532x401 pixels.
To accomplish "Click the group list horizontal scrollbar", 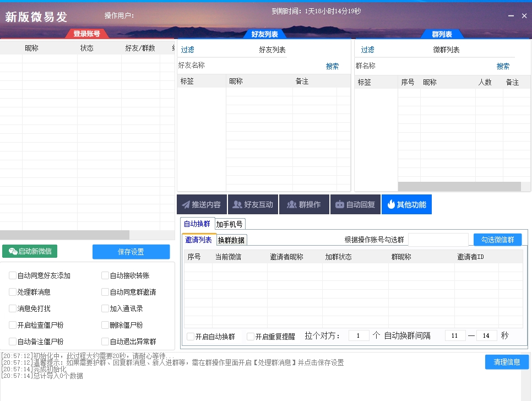I will click(459, 186).
